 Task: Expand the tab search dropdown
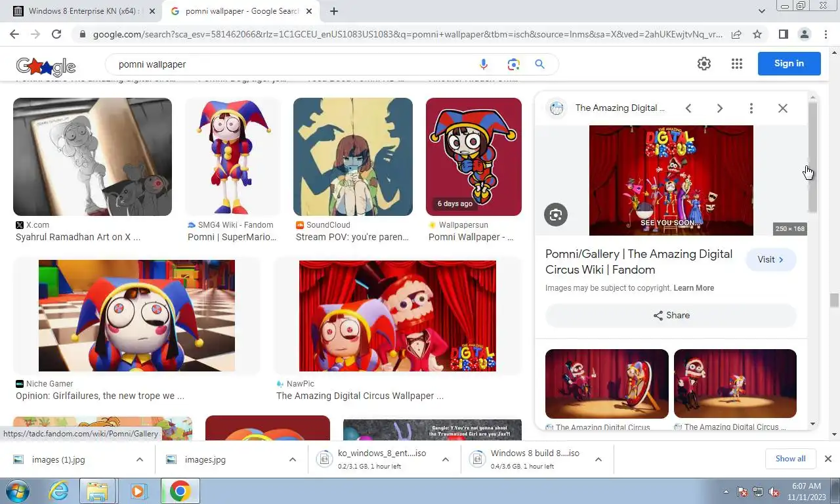pyautogui.click(x=762, y=11)
